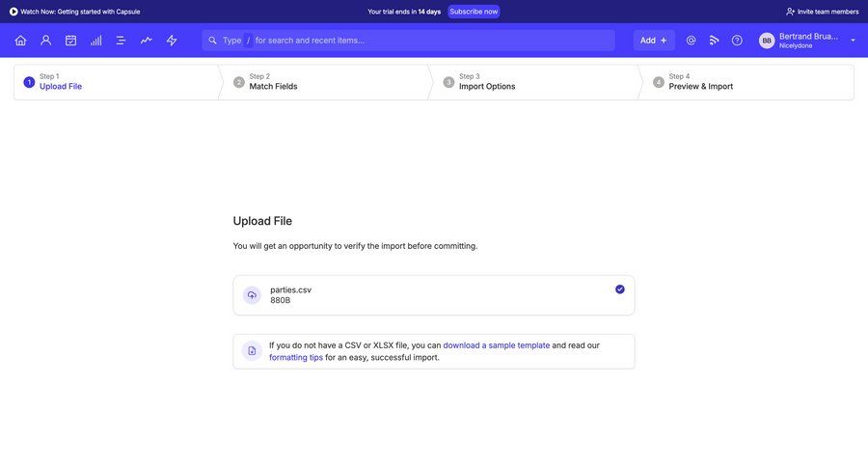
Task: Open the Sales pipeline bar chart icon
Action: tap(95, 41)
